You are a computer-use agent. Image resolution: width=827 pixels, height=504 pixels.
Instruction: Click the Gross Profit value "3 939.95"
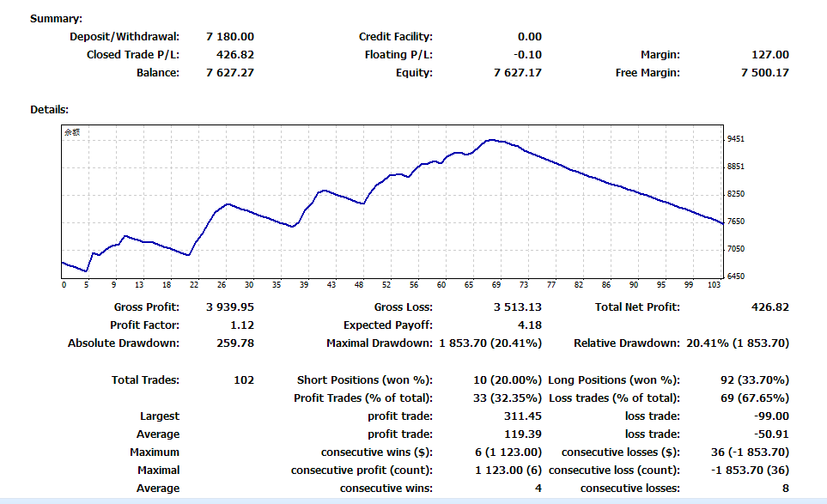(230, 307)
